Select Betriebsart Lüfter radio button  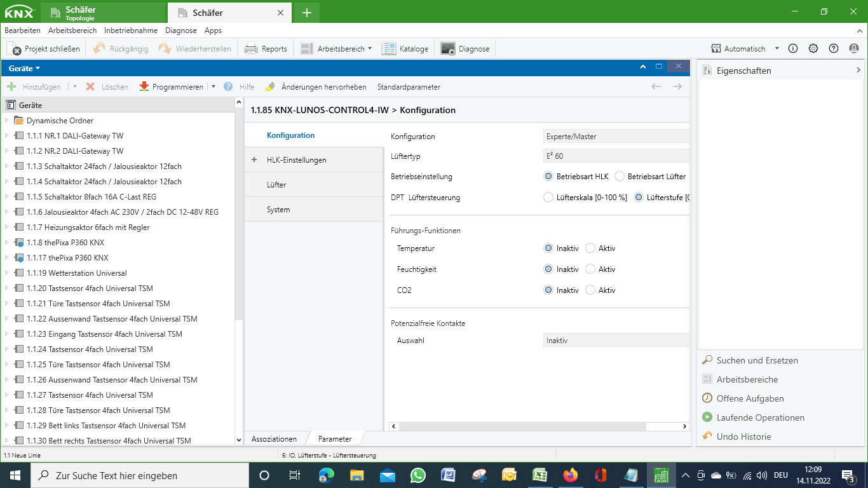(620, 176)
